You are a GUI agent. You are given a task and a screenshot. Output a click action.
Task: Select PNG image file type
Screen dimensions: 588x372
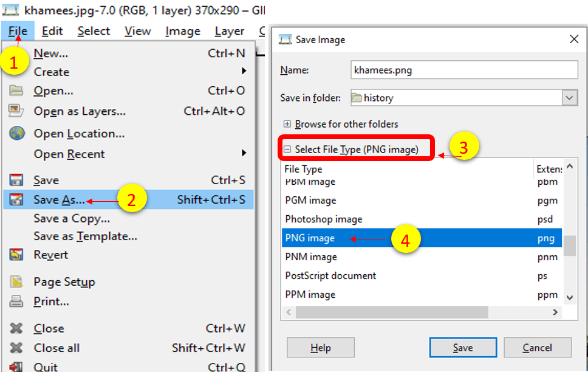pyautogui.click(x=422, y=238)
